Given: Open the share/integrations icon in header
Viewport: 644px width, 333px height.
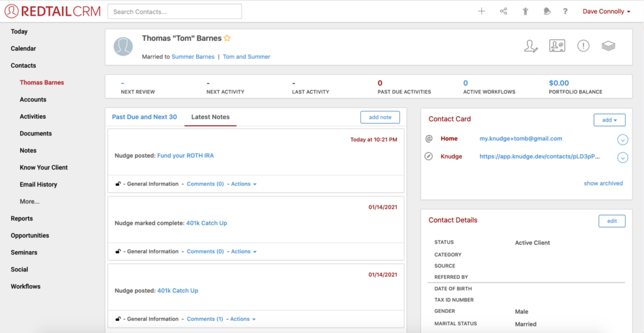Looking at the screenshot, I should (503, 11).
